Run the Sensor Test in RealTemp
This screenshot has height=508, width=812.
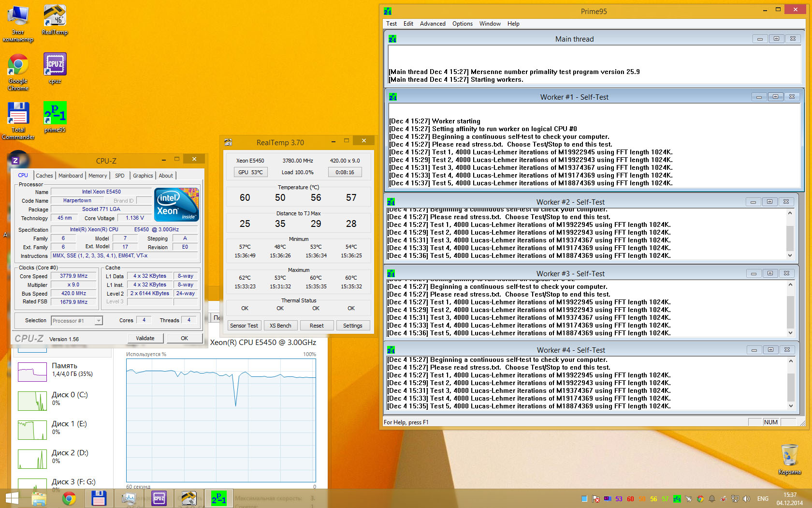pos(244,326)
